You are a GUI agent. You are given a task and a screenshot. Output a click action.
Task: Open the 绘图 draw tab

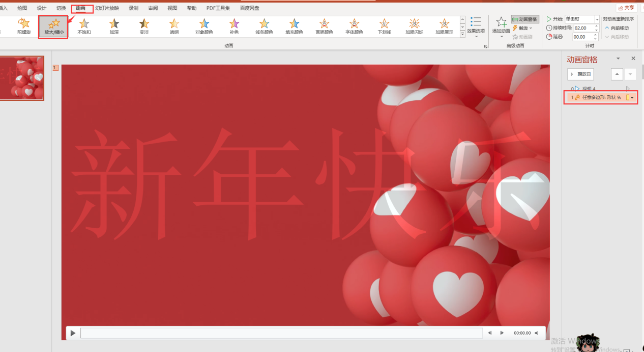(x=22, y=8)
